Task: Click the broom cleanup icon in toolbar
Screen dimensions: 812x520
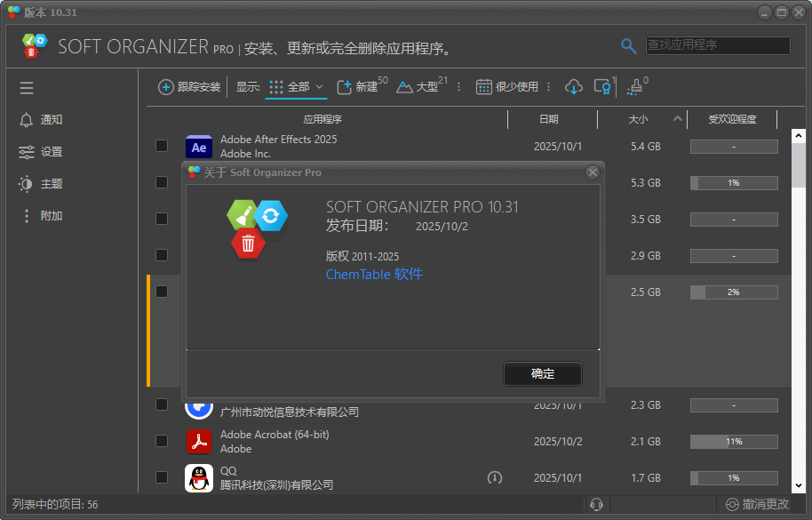Action: pos(634,87)
